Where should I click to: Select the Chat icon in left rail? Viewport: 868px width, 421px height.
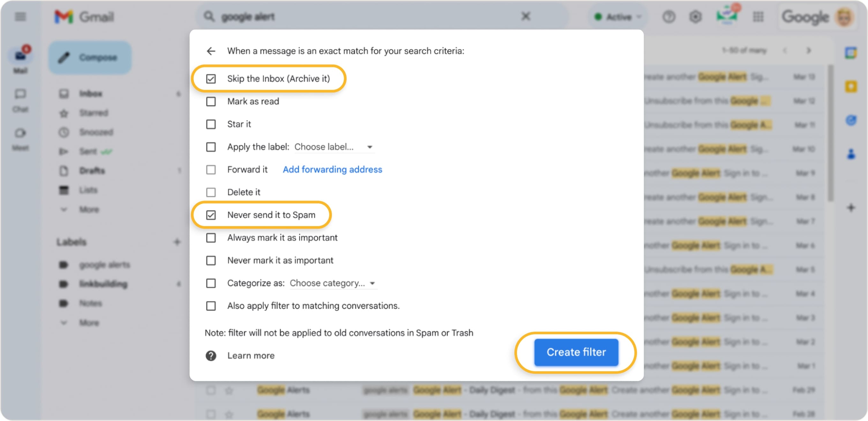pyautogui.click(x=20, y=94)
